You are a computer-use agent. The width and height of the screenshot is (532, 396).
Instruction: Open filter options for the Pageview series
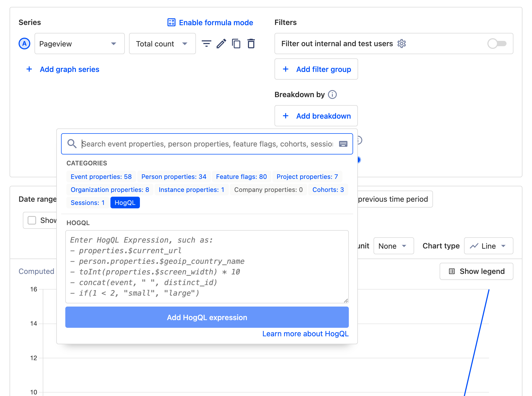click(207, 44)
